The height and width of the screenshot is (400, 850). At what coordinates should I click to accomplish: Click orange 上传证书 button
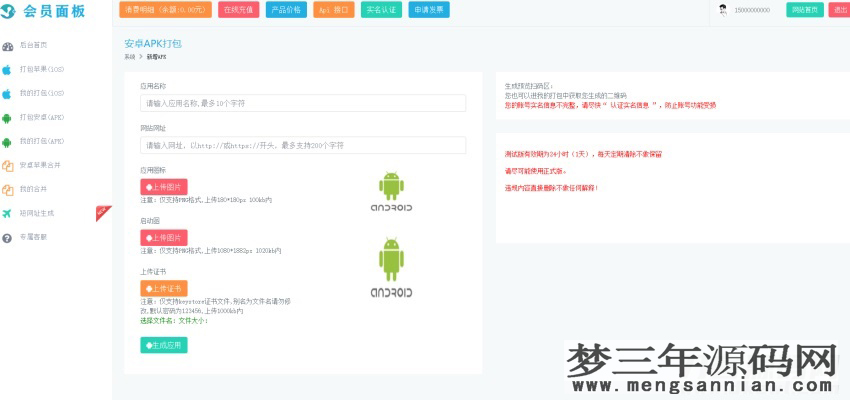tap(164, 288)
